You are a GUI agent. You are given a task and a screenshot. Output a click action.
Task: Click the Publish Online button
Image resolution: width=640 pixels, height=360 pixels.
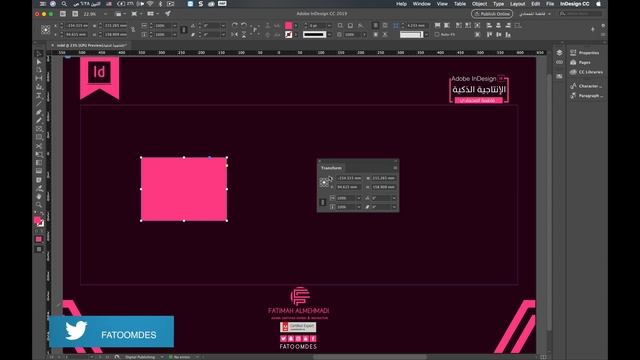point(492,14)
